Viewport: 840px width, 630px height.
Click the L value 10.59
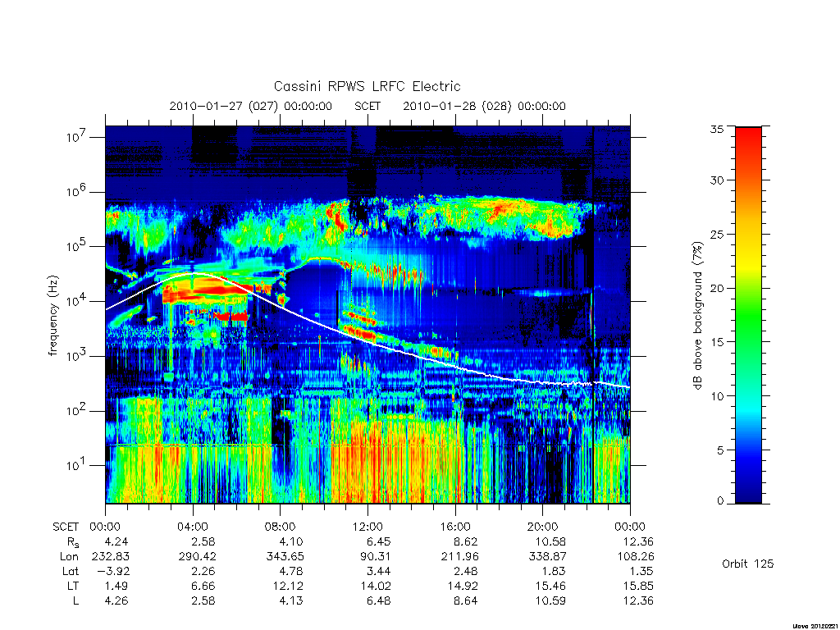click(550, 601)
